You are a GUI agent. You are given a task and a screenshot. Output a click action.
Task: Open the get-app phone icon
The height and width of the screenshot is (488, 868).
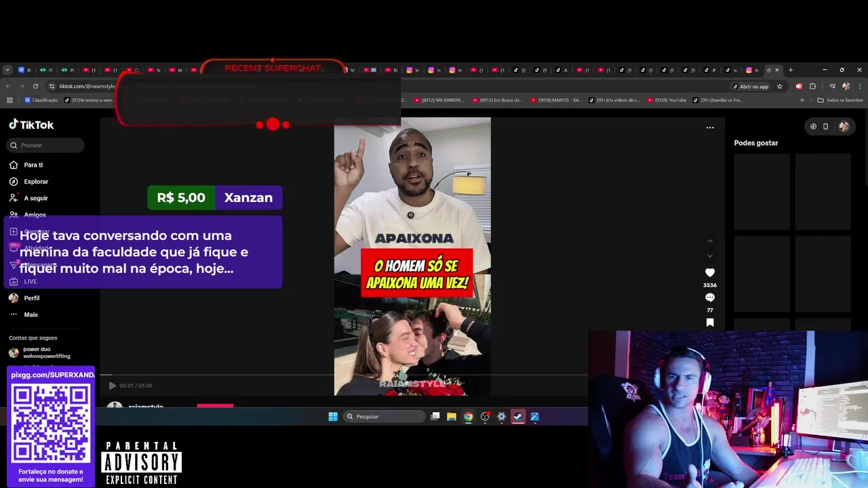825,126
